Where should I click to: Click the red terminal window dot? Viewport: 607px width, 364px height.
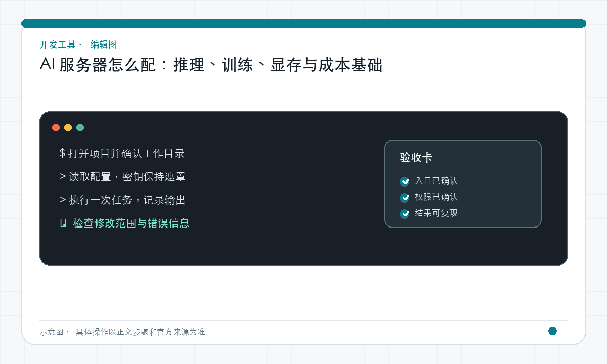(x=56, y=127)
